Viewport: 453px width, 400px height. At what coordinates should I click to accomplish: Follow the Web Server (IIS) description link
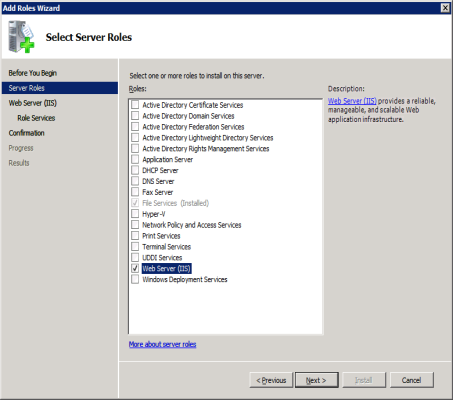(x=352, y=101)
